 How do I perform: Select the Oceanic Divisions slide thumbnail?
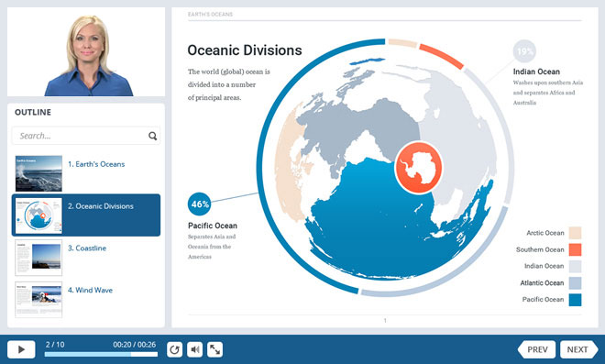coord(38,215)
